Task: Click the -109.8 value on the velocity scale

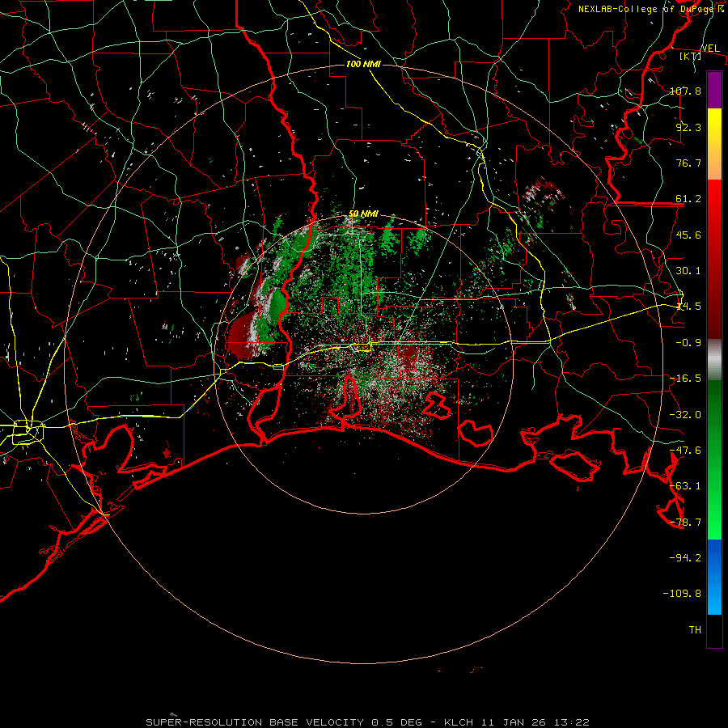Action: pos(682,594)
